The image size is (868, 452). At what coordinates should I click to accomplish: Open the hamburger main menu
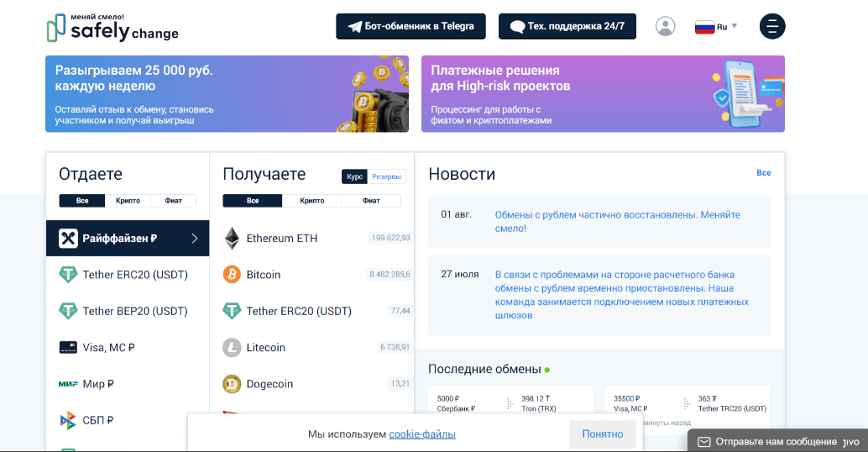[x=772, y=26]
